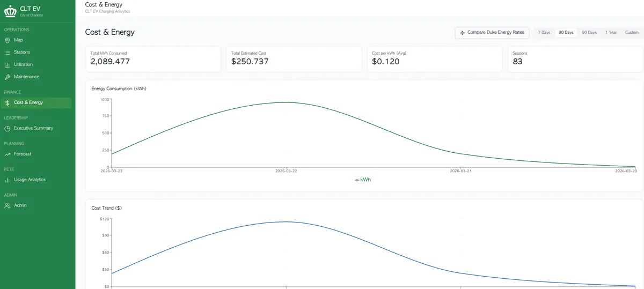Click the Executive Summary pie icon
644x289 pixels.
8,128
